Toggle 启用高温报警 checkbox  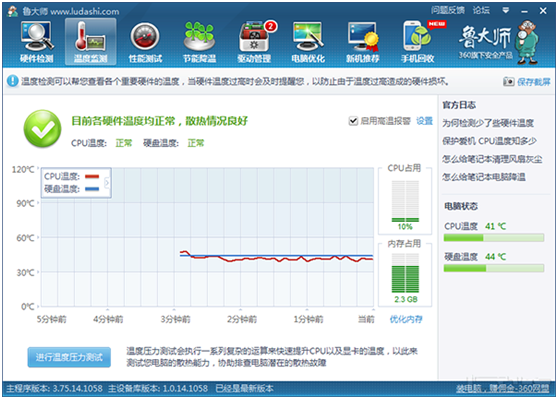coord(353,121)
